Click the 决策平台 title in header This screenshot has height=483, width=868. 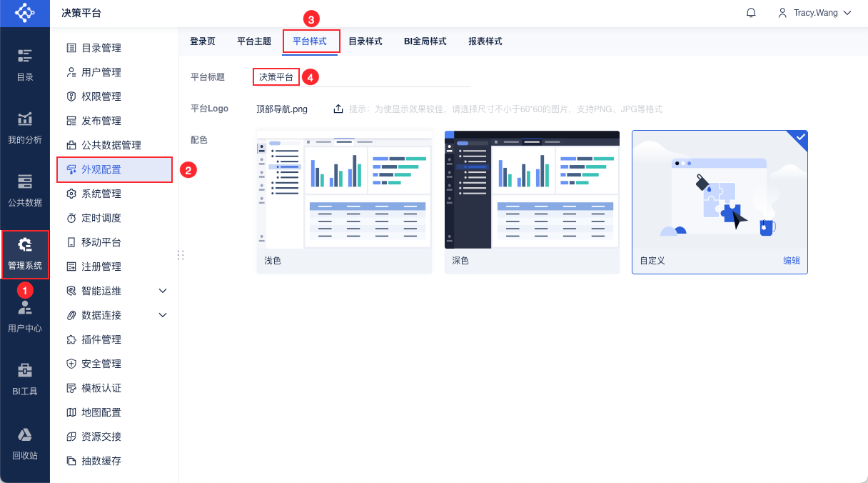82,13
